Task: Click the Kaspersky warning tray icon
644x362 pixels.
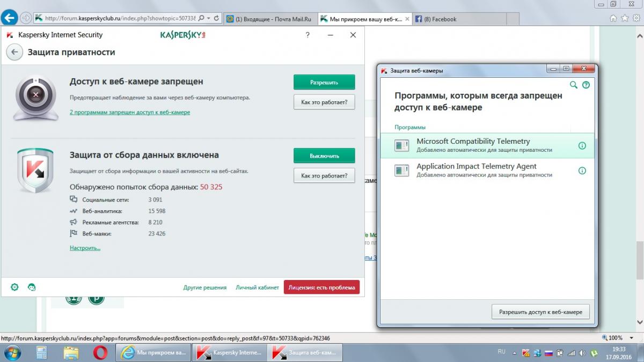Action: 526,353
